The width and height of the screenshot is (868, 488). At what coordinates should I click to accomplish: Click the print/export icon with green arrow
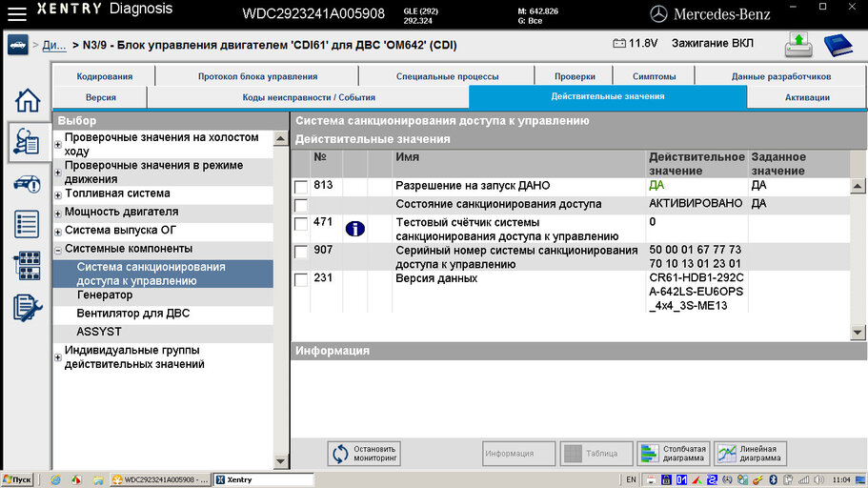(x=798, y=45)
